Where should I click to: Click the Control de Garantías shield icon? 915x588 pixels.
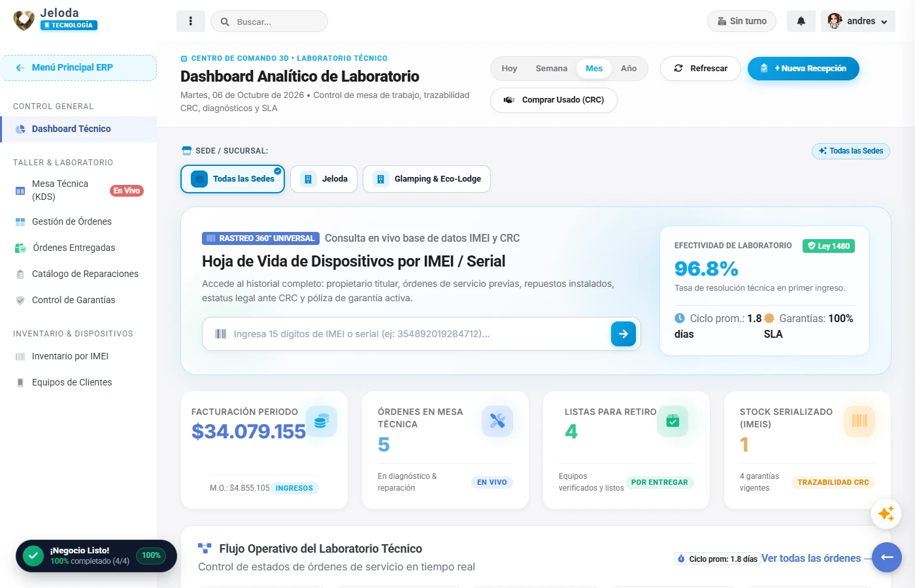20,301
